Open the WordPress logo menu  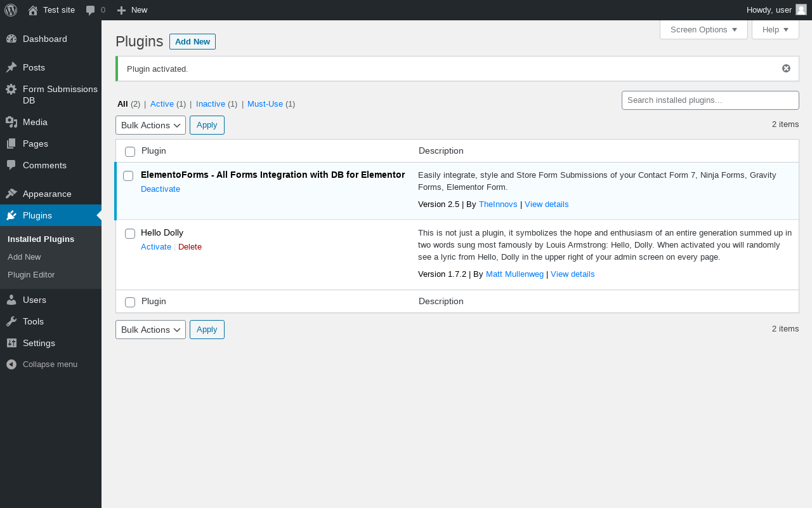pyautogui.click(x=11, y=10)
